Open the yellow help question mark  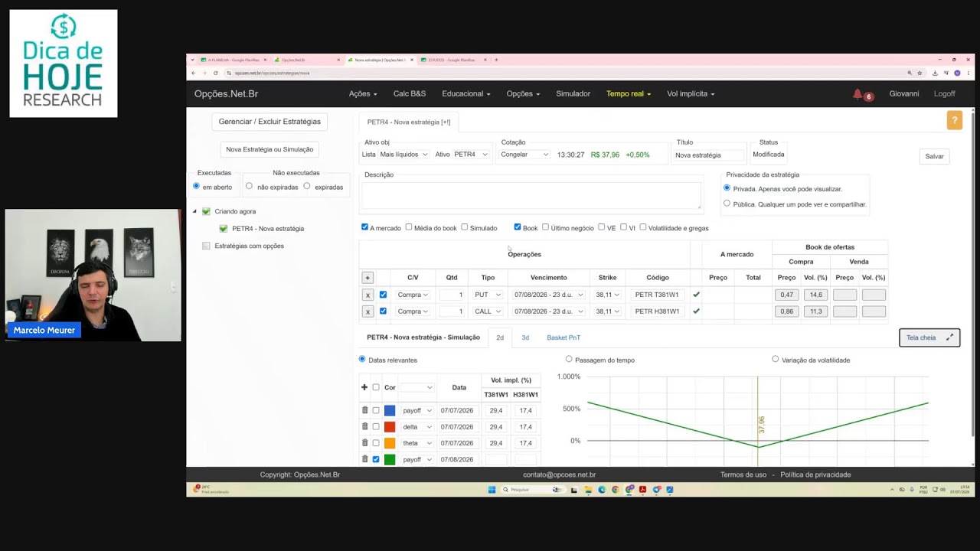point(954,120)
